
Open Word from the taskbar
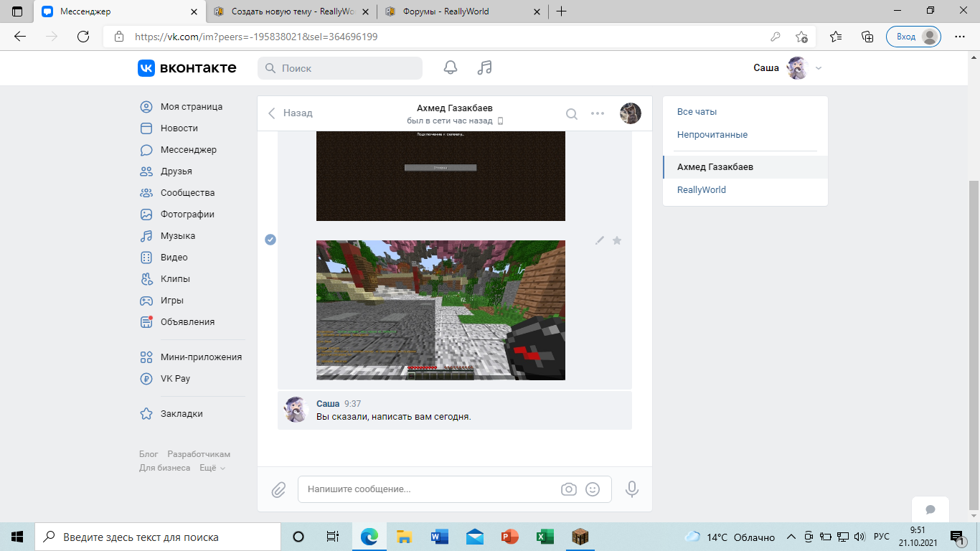point(440,537)
